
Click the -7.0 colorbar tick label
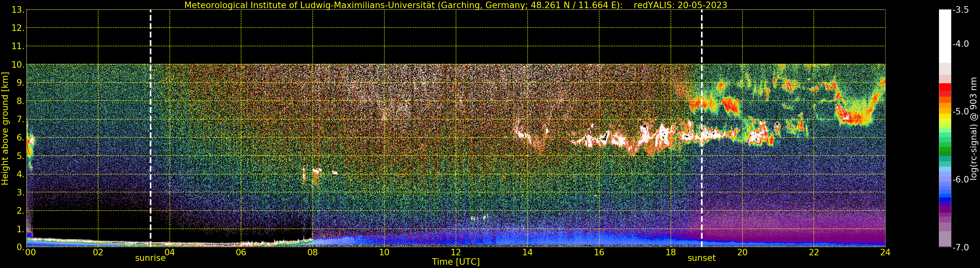960,247
